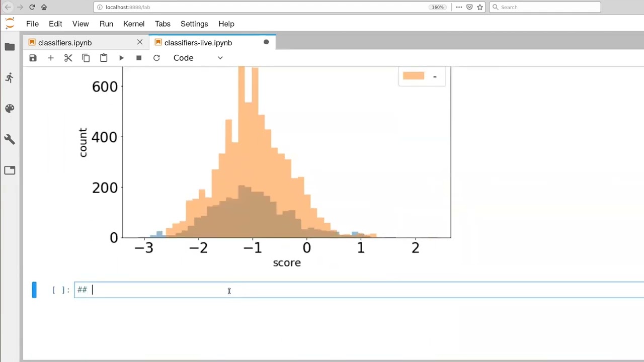The width and height of the screenshot is (644, 362).
Task: Paste cell from clipboard
Action: tap(104, 58)
